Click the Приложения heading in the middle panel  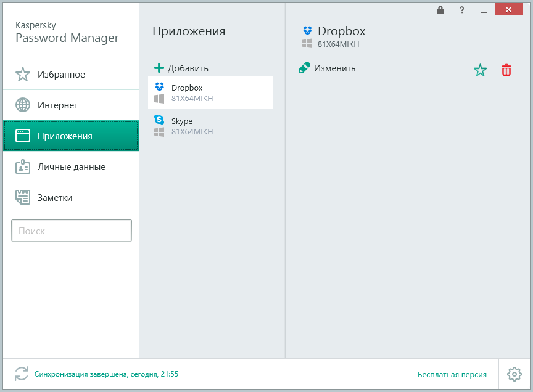(x=189, y=31)
